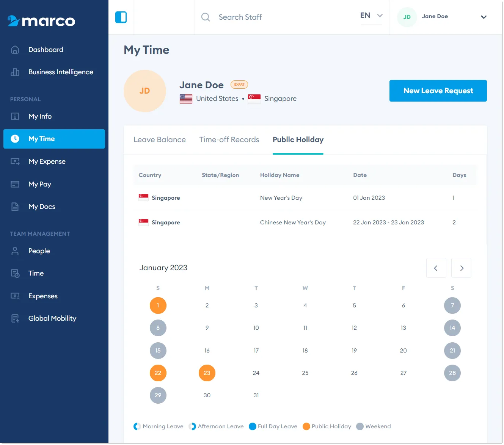The height and width of the screenshot is (445, 504).
Task: Click the United States flag icon
Action: tap(186, 99)
